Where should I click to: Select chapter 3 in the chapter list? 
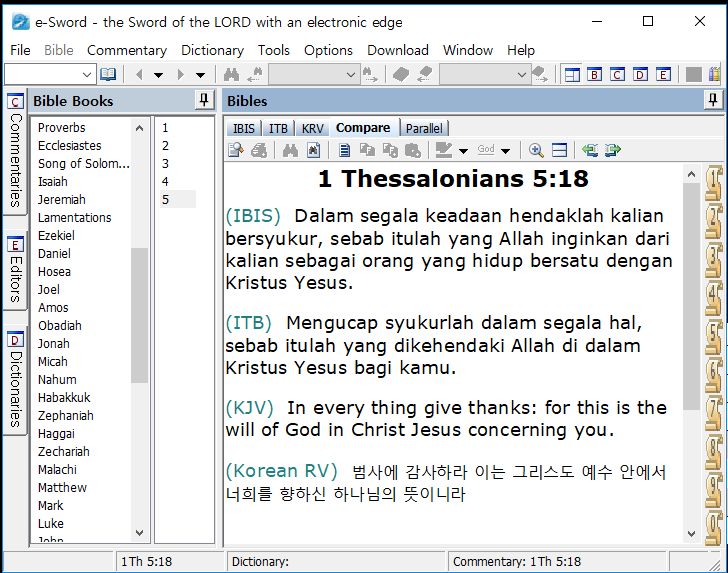coord(166,164)
